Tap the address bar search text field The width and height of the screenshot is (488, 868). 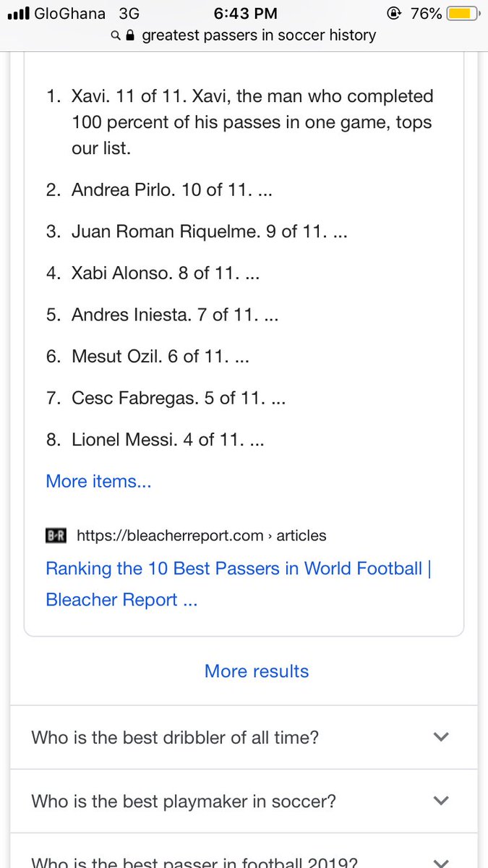pyautogui.click(x=244, y=35)
